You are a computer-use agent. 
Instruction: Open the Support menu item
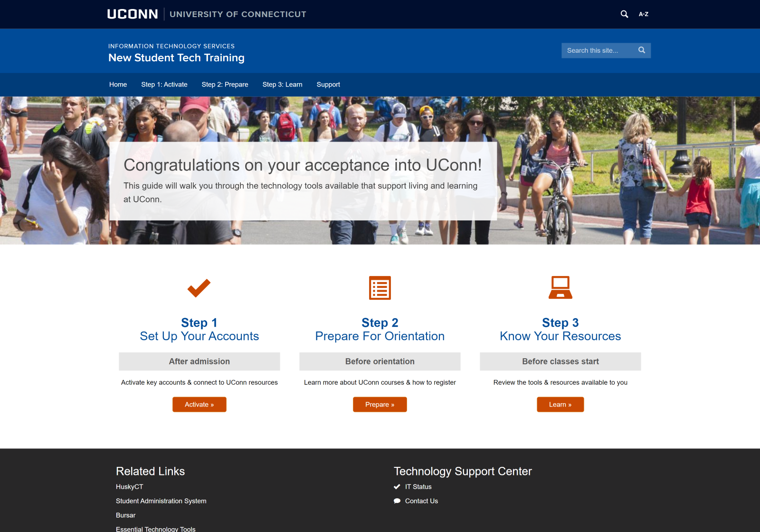tap(328, 85)
